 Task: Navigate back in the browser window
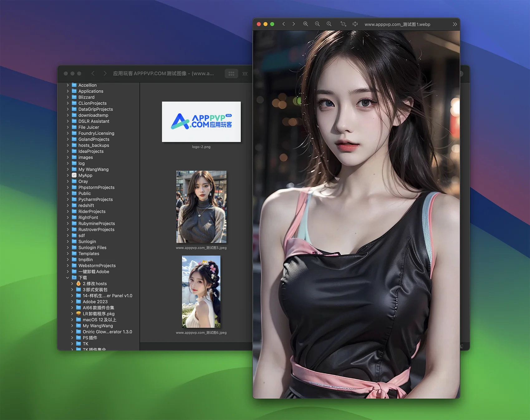pos(93,74)
